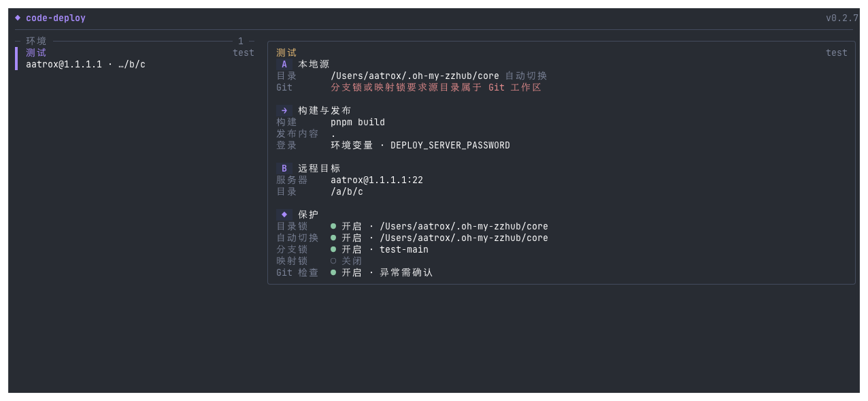Click the 构建与发布 section heading

pos(324,110)
